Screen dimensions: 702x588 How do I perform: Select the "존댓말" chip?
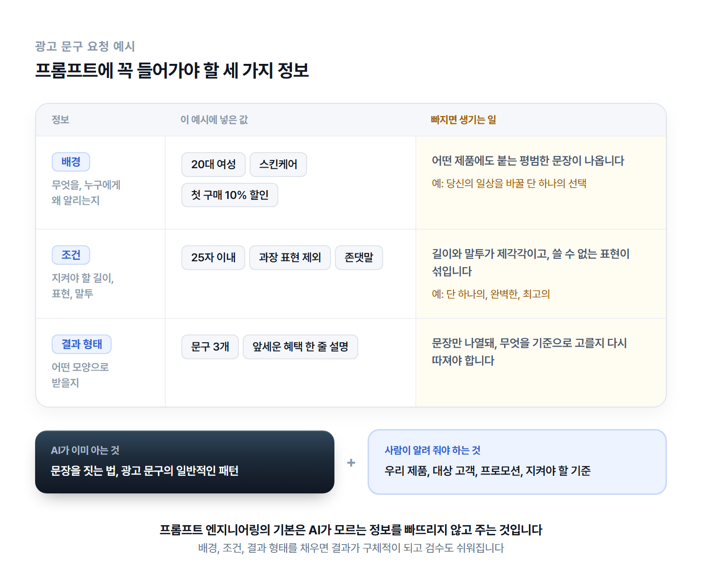(359, 257)
